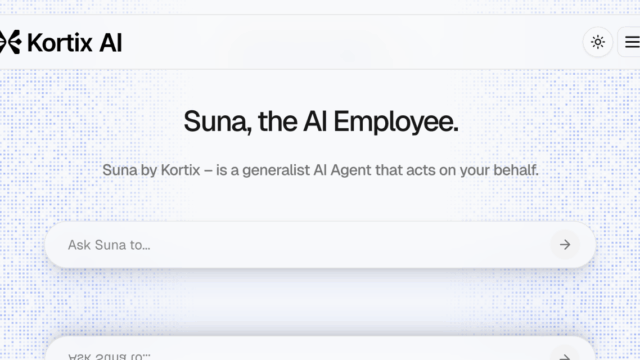Click the word 'Employee.' in the headline

[x=396, y=122]
